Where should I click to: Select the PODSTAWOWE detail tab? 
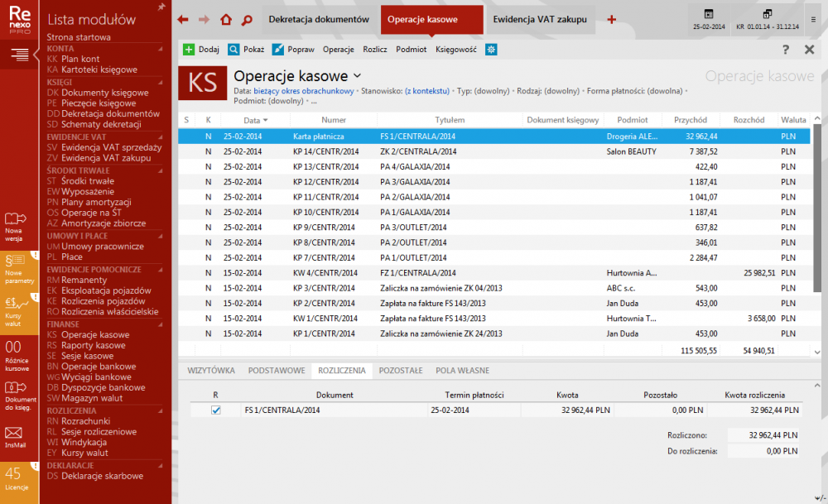pyautogui.click(x=277, y=370)
